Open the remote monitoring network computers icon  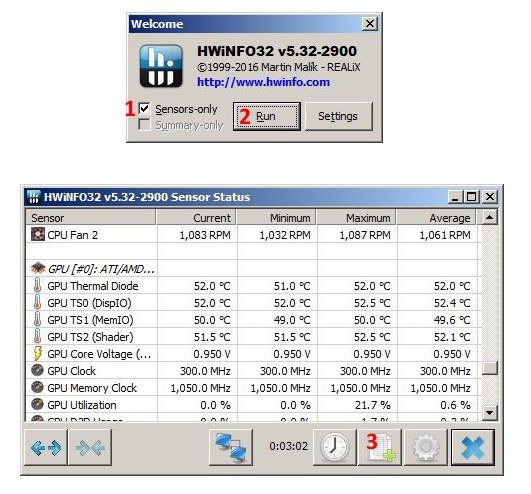point(231,447)
